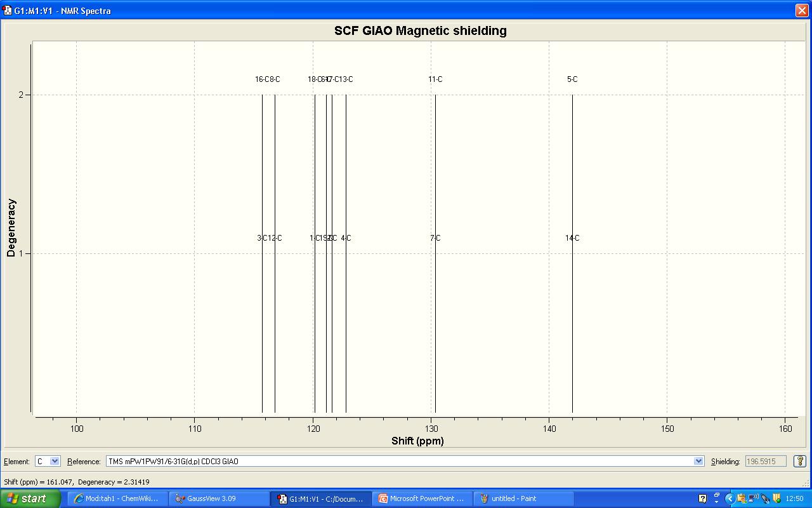Click the 7-C peak label
This screenshot has width=812, height=508.
435,238
